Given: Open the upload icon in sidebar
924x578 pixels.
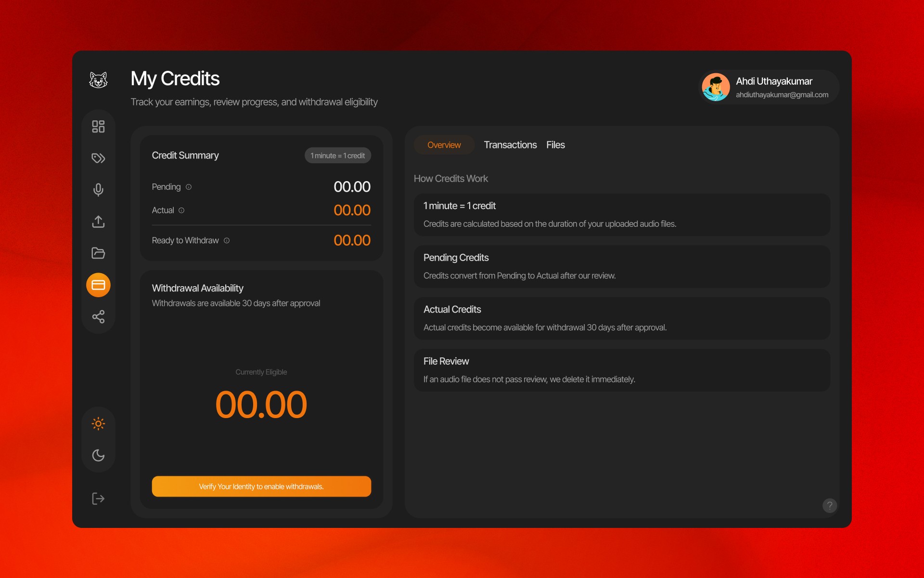Looking at the screenshot, I should pos(98,222).
